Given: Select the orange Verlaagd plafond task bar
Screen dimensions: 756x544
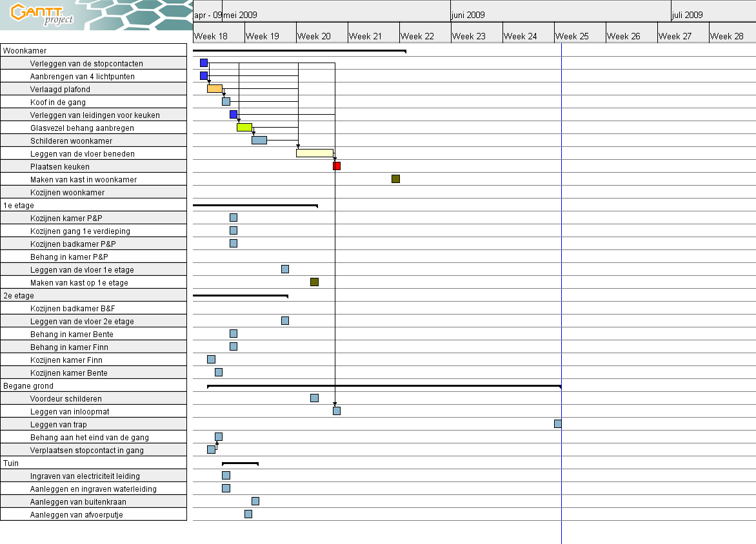Looking at the screenshot, I should (x=215, y=89).
